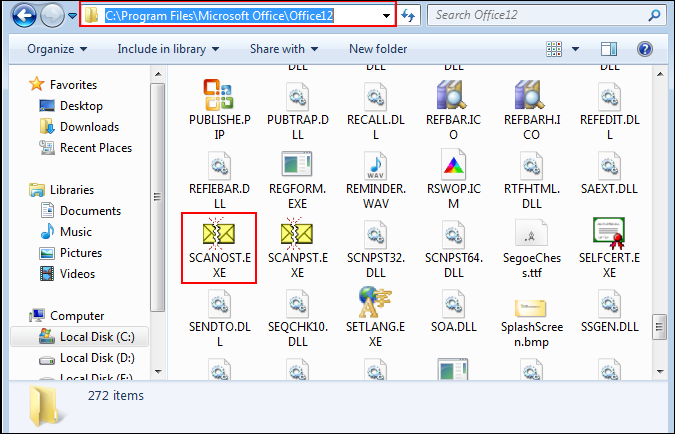Click the Forward navigation arrow
This screenshot has height=434, width=675.
52,16
